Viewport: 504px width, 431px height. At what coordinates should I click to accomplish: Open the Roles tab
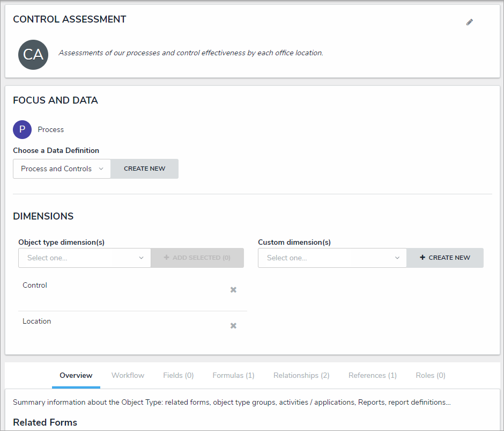pos(431,375)
